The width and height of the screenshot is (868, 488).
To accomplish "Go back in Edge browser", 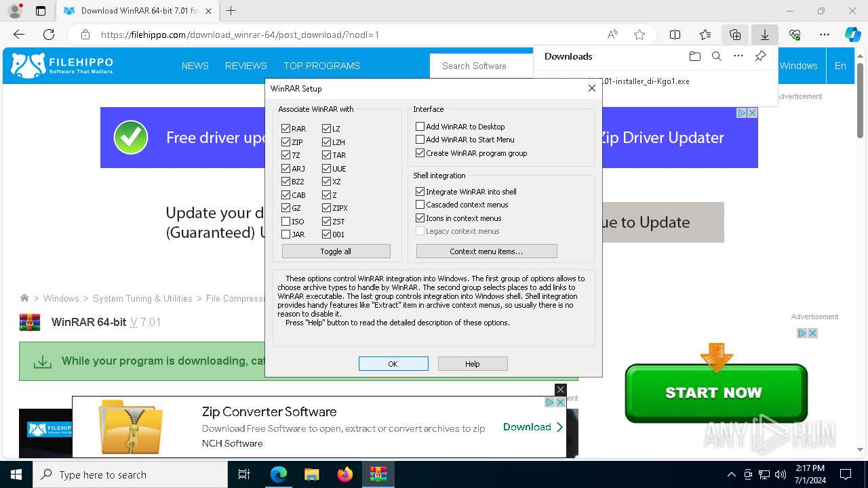I will pos(19,35).
